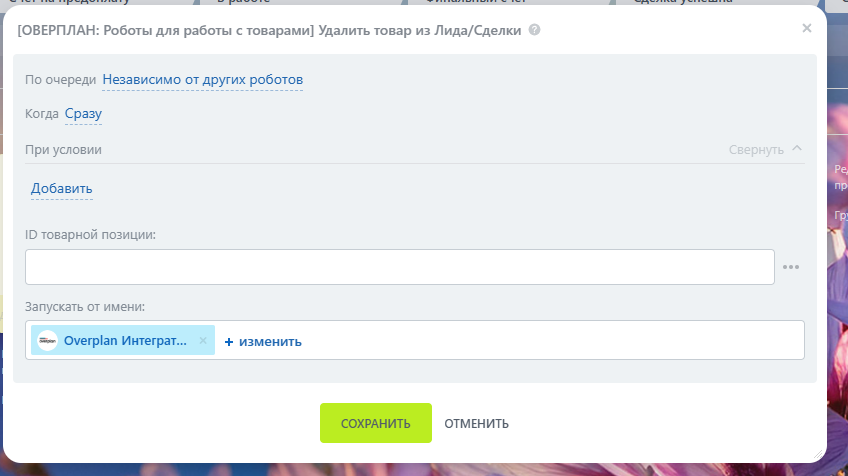
Task: Click the 'При условии' section header
Action: [x=63, y=149]
